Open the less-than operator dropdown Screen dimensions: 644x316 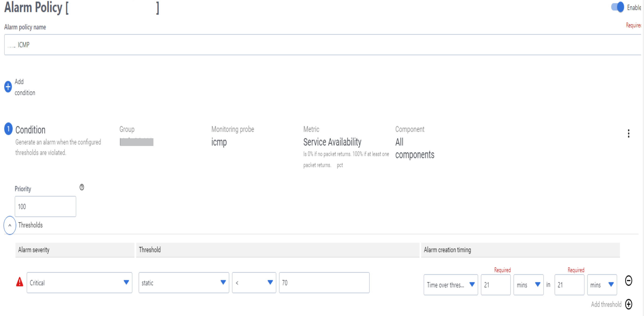[x=254, y=283]
